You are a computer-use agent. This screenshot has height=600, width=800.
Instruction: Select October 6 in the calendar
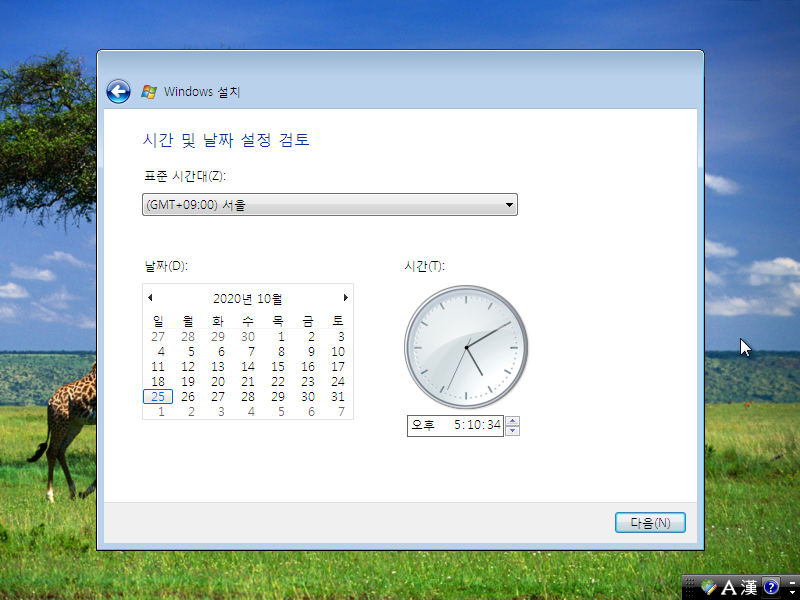[x=221, y=352]
